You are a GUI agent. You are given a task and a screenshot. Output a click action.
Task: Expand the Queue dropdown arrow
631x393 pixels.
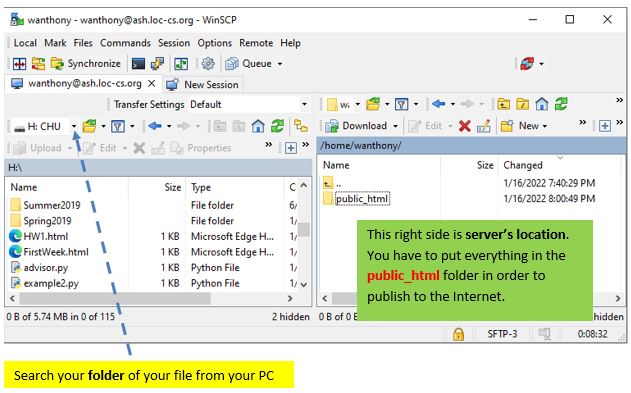(x=280, y=64)
